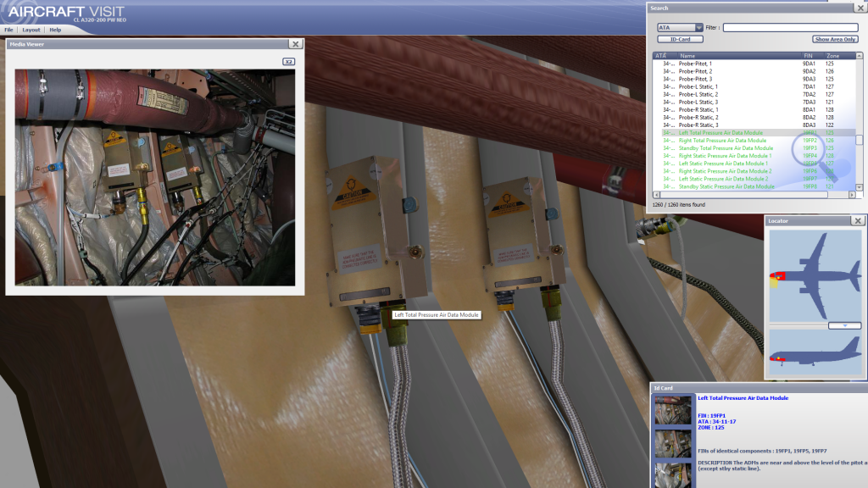Click the side-view aircraft diagram in Locator
The image size is (868, 488).
(x=815, y=352)
